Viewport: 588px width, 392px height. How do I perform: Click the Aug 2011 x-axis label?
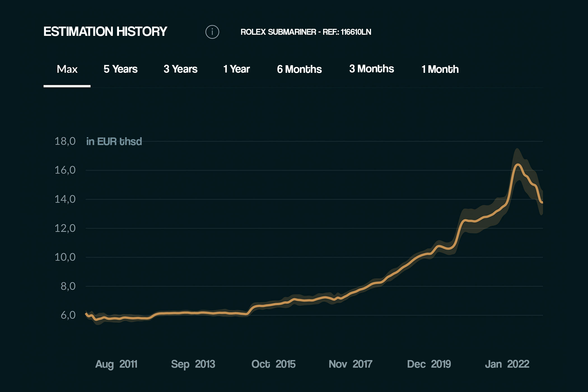(x=116, y=364)
